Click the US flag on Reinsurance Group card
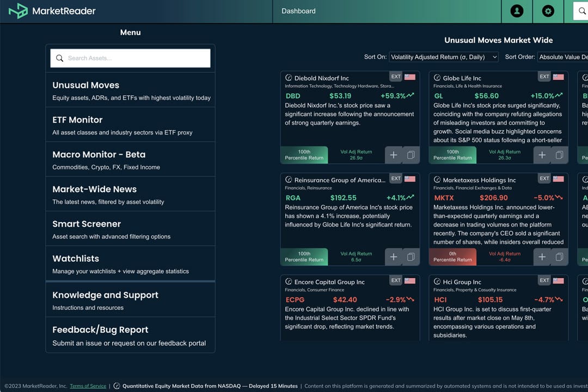Screen dimensions: 588x392 click(x=410, y=179)
